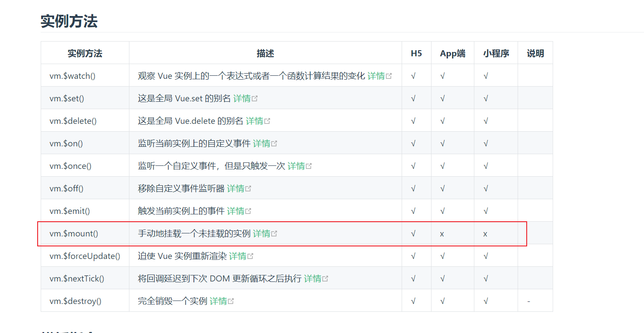This screenshot has width=644, height=333.
Task: Click the vm.$mount() method name cell
Action: pos(74,234)
